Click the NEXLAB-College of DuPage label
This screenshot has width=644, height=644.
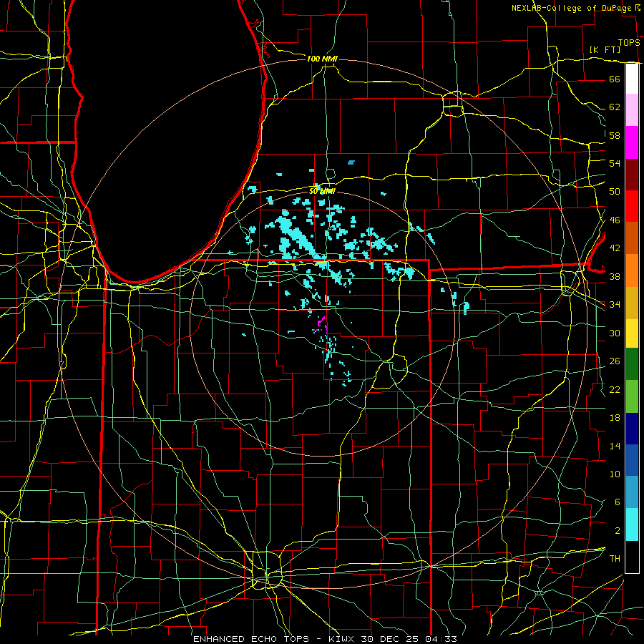(x=571, y=8)
